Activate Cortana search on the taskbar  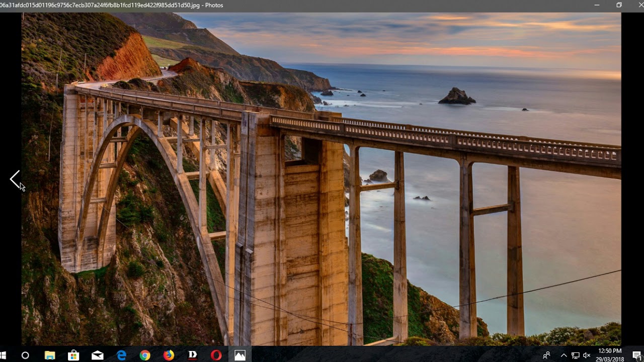(x=24, y=354)
